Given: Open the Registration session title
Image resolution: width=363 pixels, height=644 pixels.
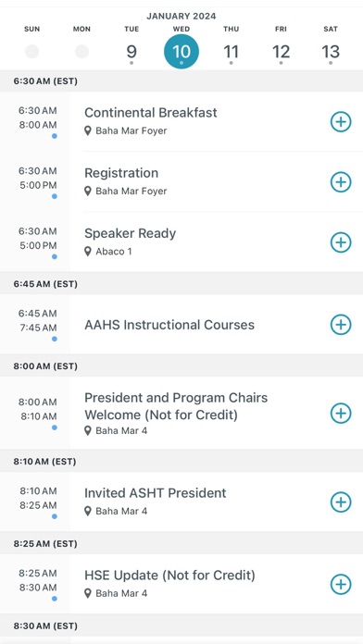Looking at the screenshot, I should point(121,173).
